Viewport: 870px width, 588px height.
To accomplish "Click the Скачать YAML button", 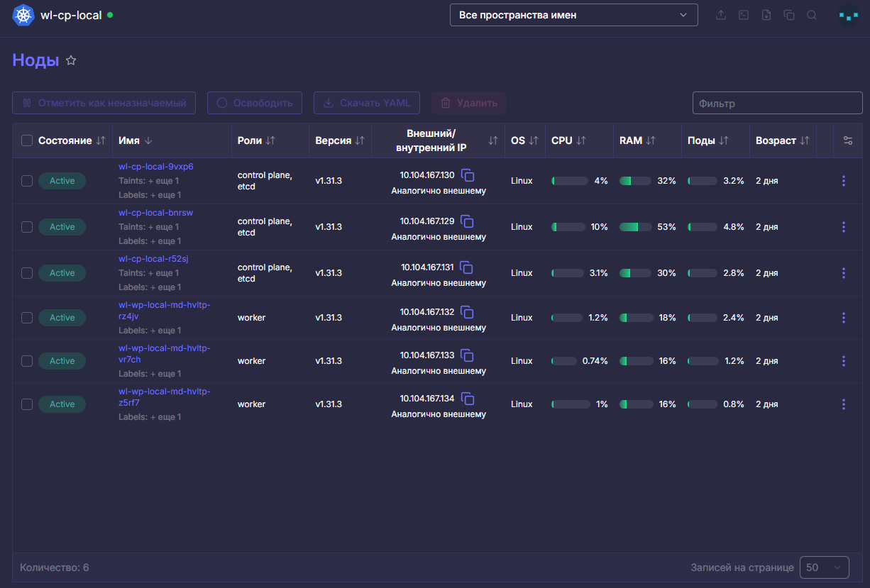I will point(367,103).
